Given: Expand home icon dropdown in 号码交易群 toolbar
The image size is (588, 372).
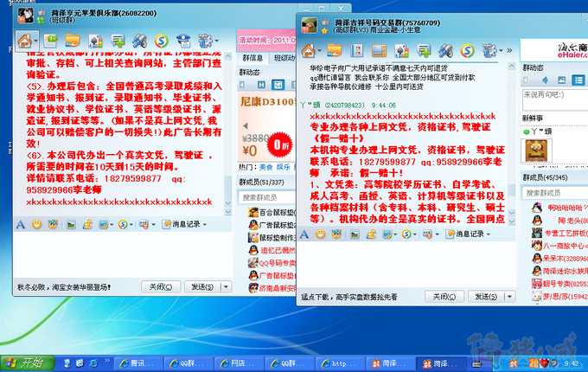Looking at the screenshot, I should [319, 51].
